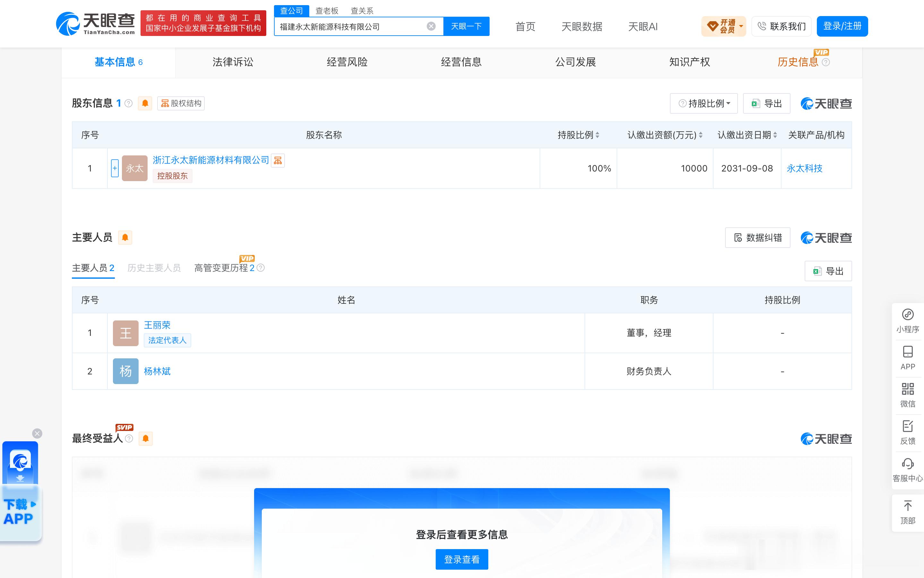This screenshot has width=924, height=578.
Task: Open the 反馈 feedback sidebar icon
Action: point(908,432)
